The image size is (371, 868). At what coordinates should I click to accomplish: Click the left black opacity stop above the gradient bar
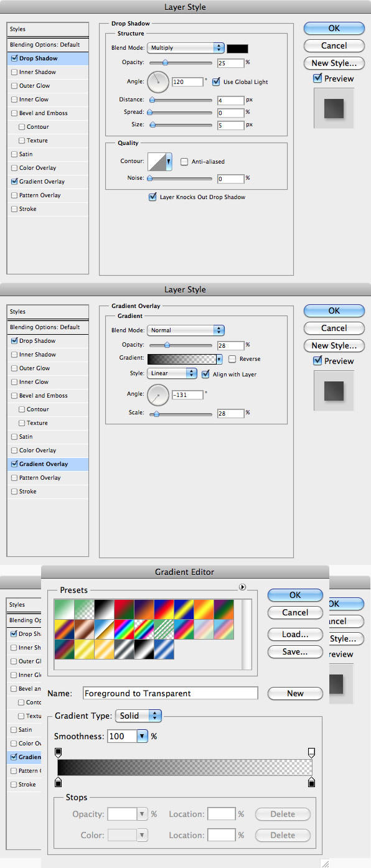point(59,753)
